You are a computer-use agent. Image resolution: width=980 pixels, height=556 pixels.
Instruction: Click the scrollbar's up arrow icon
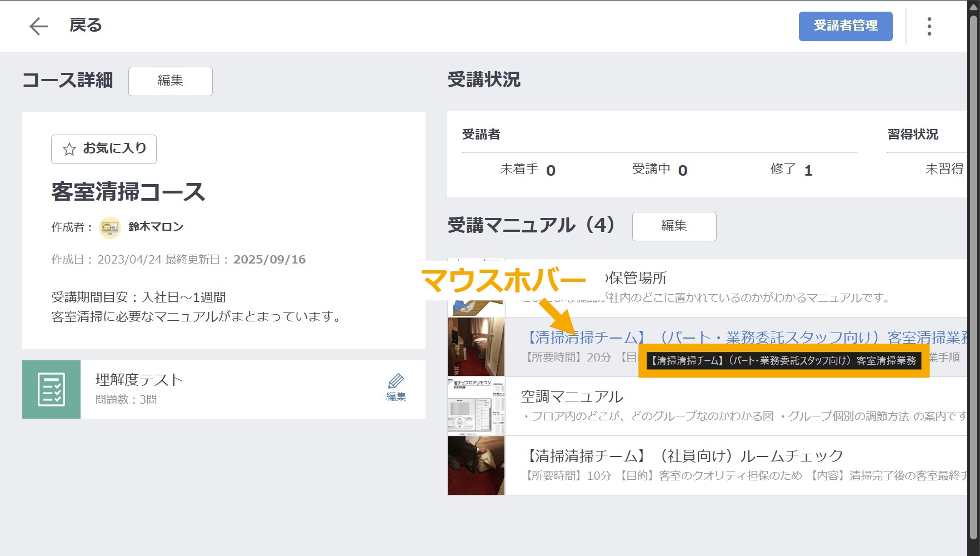(973, 7)
